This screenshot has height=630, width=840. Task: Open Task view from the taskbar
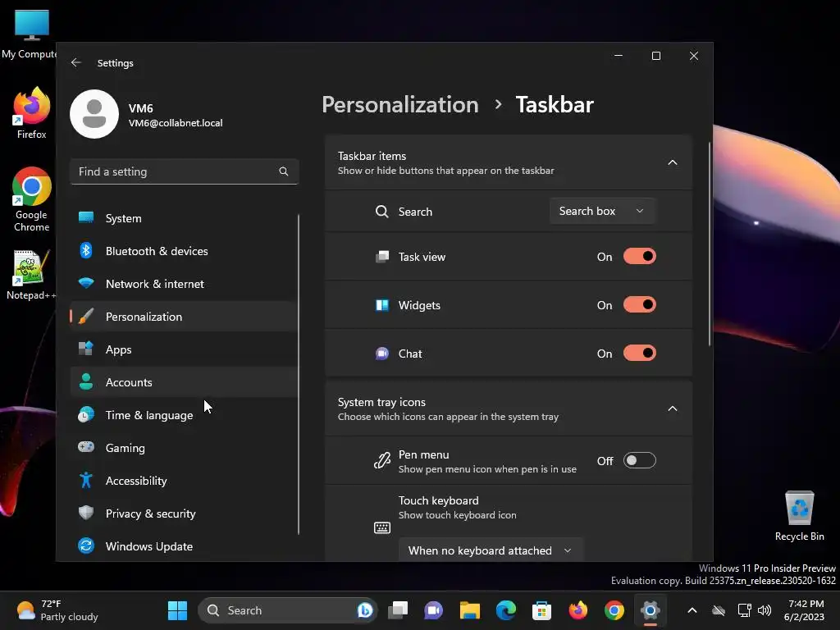tap(398, 610)
